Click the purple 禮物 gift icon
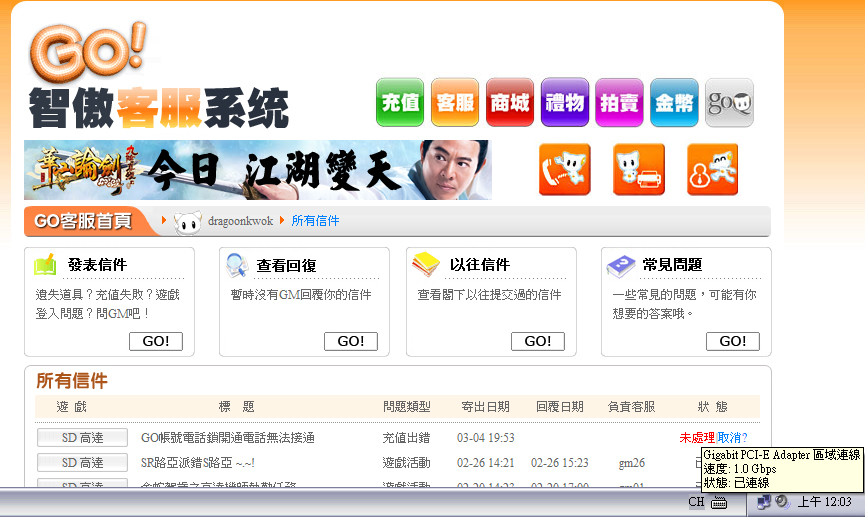 click(x=564, y=103)
